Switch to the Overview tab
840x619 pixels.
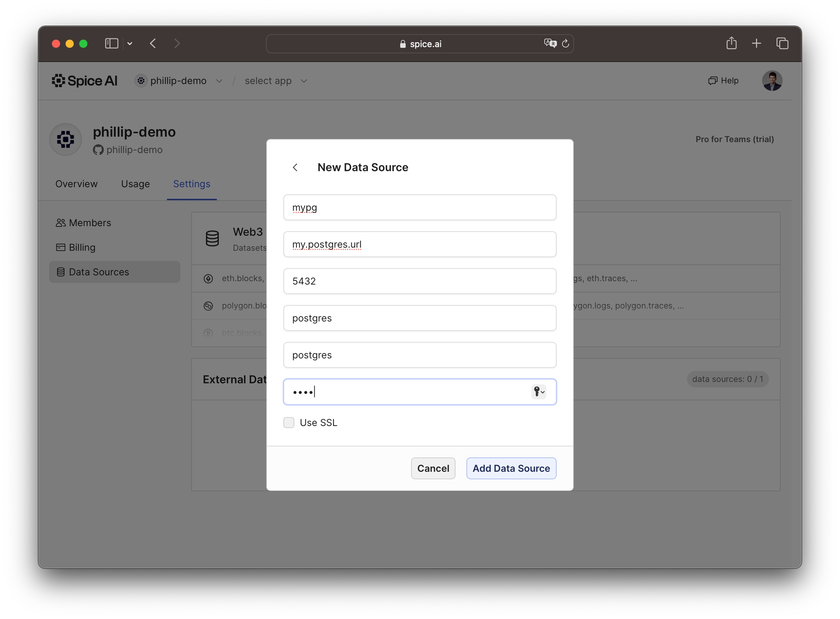tap(77, 184)
